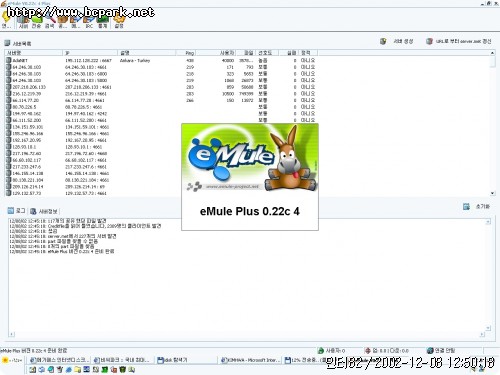Open the 검색 (Search) toolbar button

pyautogui.click(x=50, y=21)
